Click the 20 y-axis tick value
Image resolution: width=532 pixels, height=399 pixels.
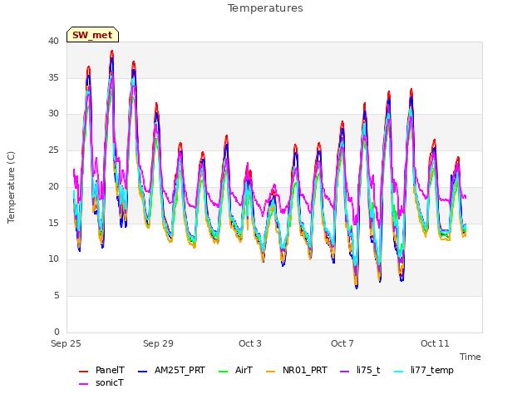(x=53, y=186)
